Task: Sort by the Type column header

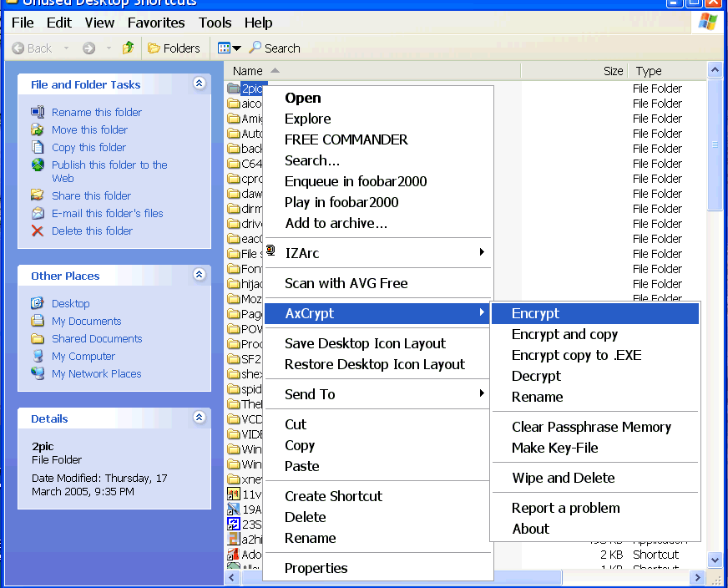Action: (667, 71)
